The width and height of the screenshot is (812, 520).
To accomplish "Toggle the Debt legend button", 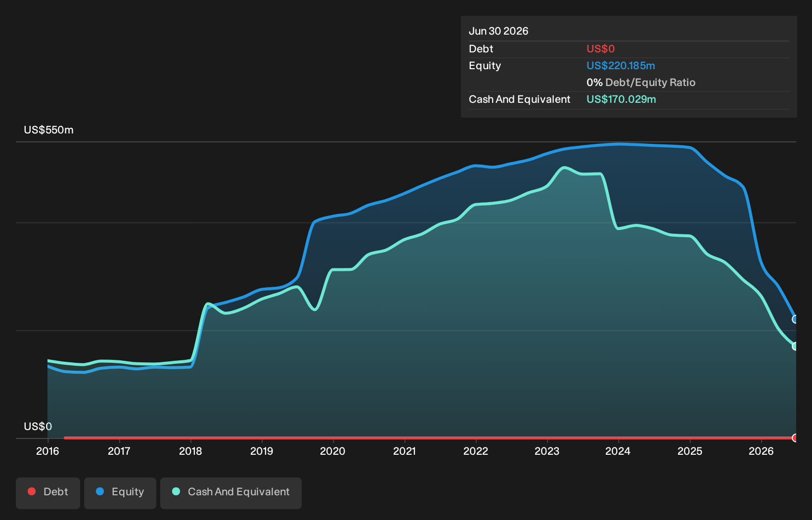I will [x=48, y=493].
